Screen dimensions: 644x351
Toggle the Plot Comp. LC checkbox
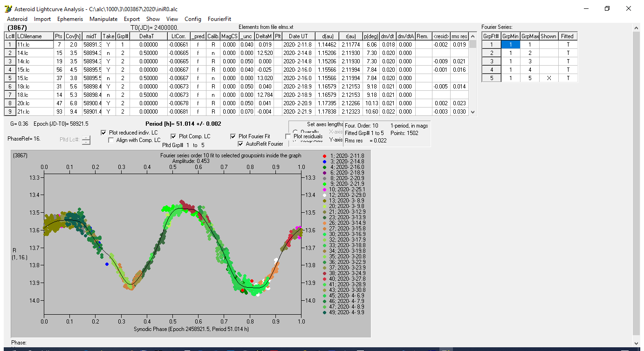[173, 136]
